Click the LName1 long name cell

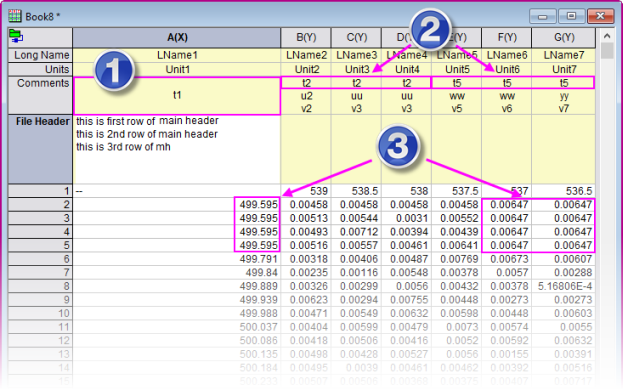pos(177,55)
